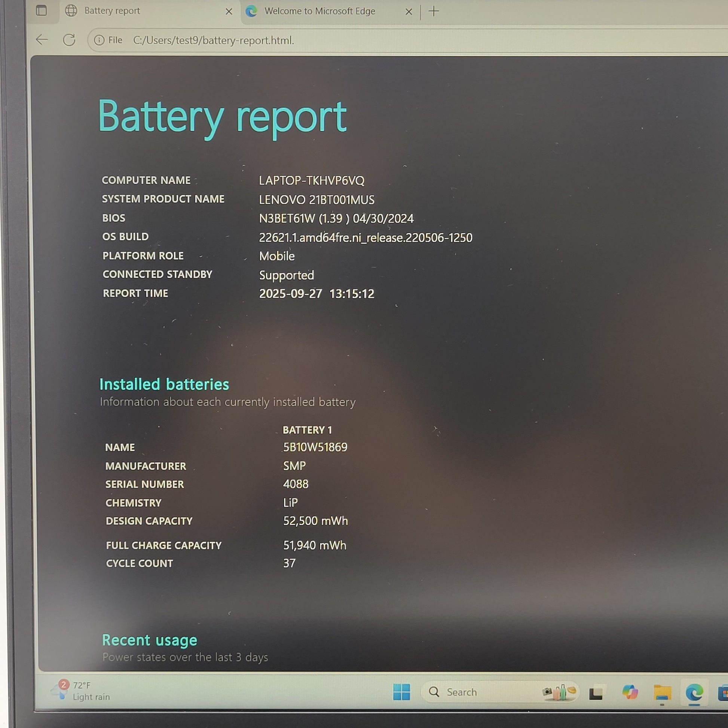Open the Windows Start menu
Image resolution: width=728 pixels, height=728 pixels.
[x=401, y=692]
